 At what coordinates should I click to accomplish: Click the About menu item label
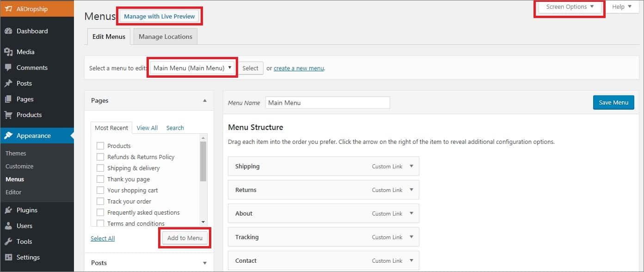(x=244, y=213)
